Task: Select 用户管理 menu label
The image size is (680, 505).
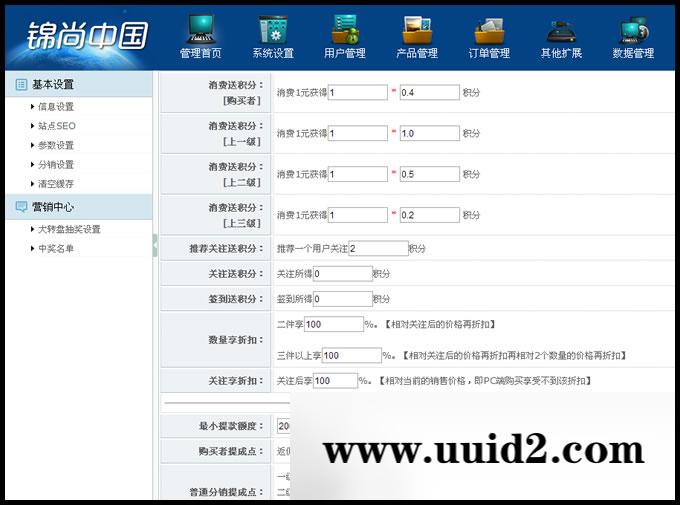Action: tap(345, 53)
